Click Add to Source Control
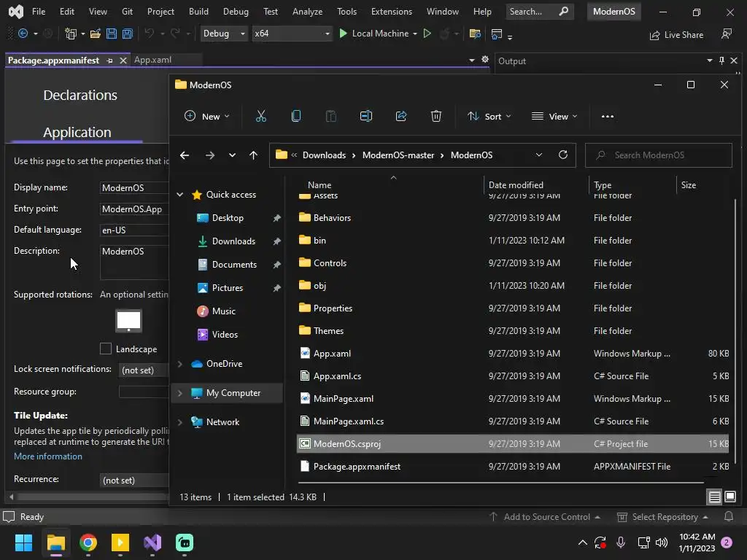Screen dimensions: 747x560 pos(546,517)
